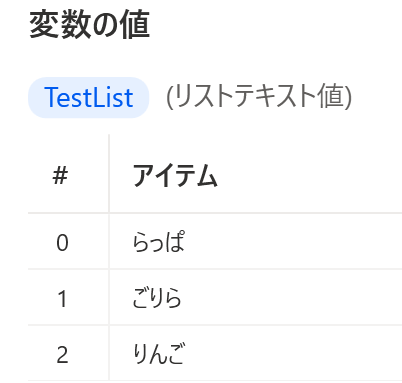Viewport: 402px width, 383px height.
Task: Click the divider between # and アイテム headers
Action: pyautogui.click(x=109, y=173)
